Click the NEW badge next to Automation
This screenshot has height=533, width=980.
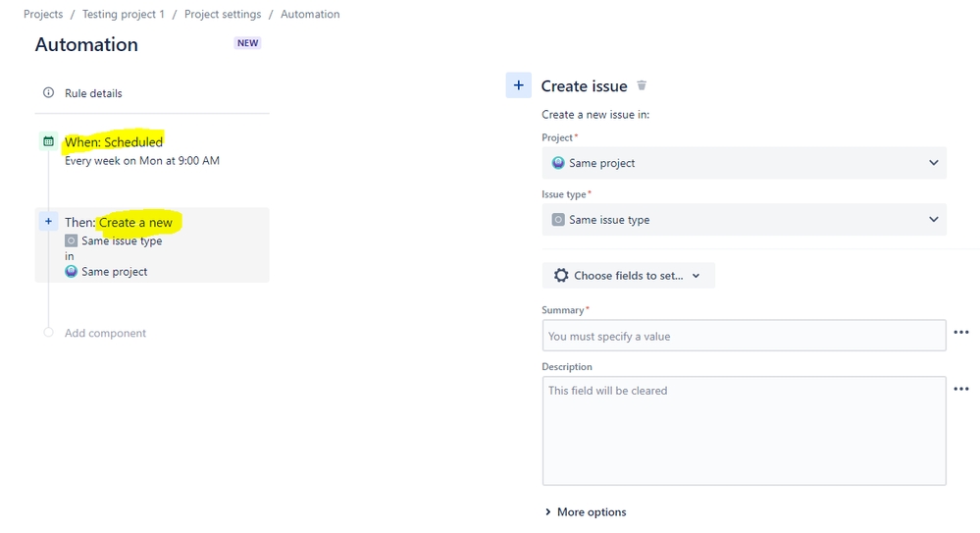pyautogui.click(x=247, y=43)
